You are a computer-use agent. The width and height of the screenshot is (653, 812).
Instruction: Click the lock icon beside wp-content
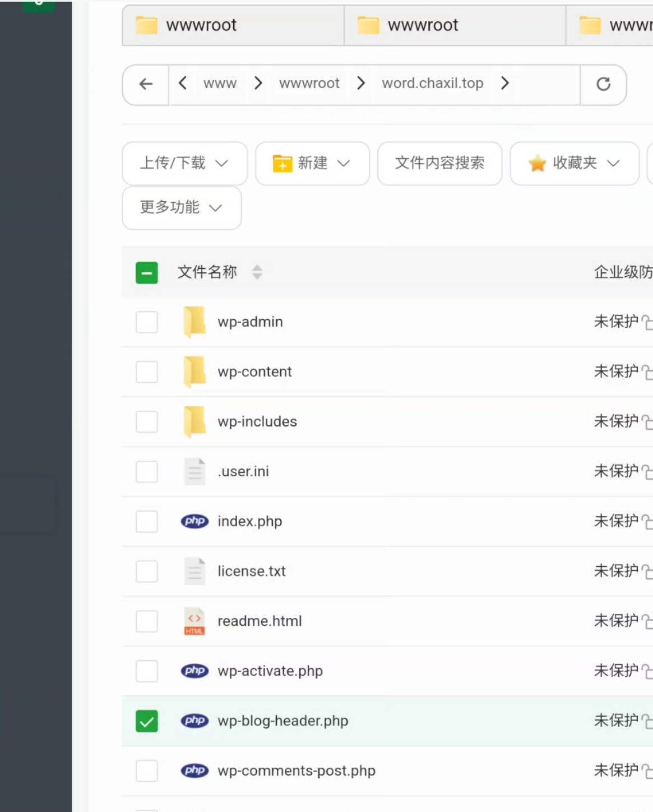647,372
